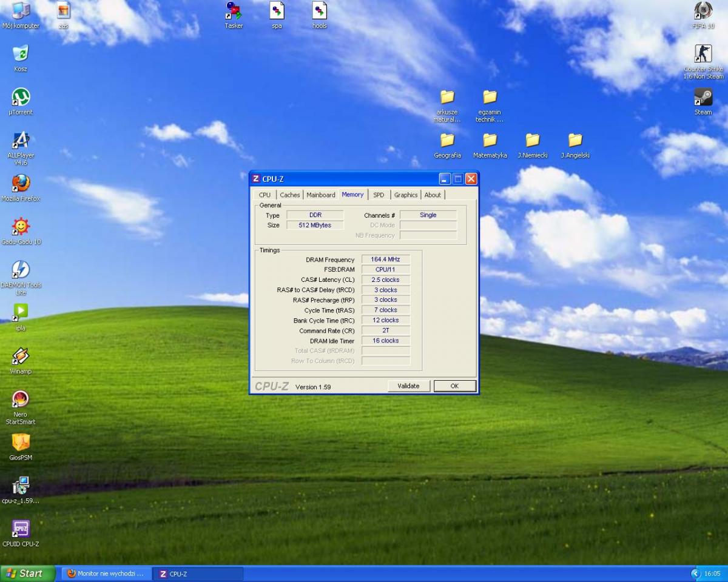This screenshot has width=728, height=582.
Task: Open DAEMON Tools Lite shortcut
Action: (x=21, y=278)
